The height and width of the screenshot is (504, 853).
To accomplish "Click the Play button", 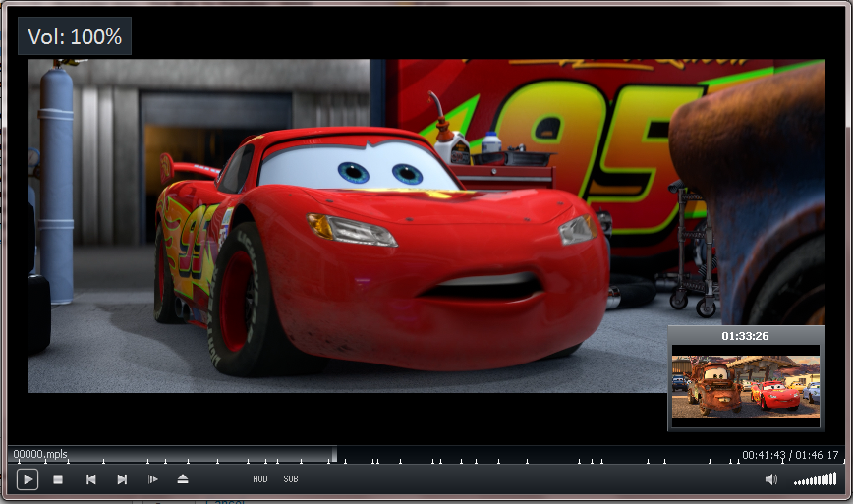I will (x=28, y=479).
